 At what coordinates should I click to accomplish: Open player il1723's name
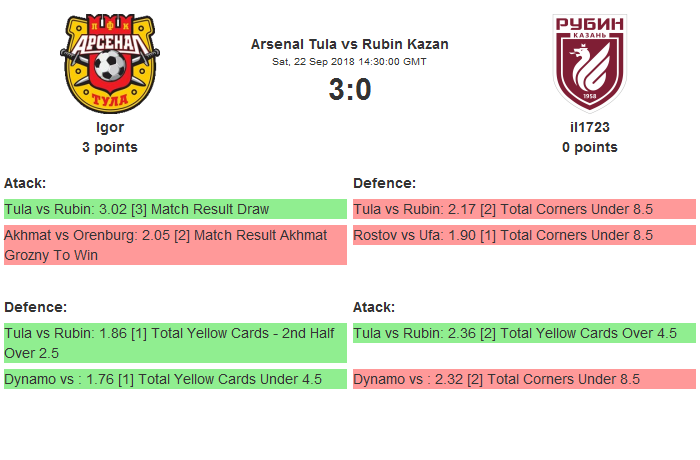click(589, 127)
